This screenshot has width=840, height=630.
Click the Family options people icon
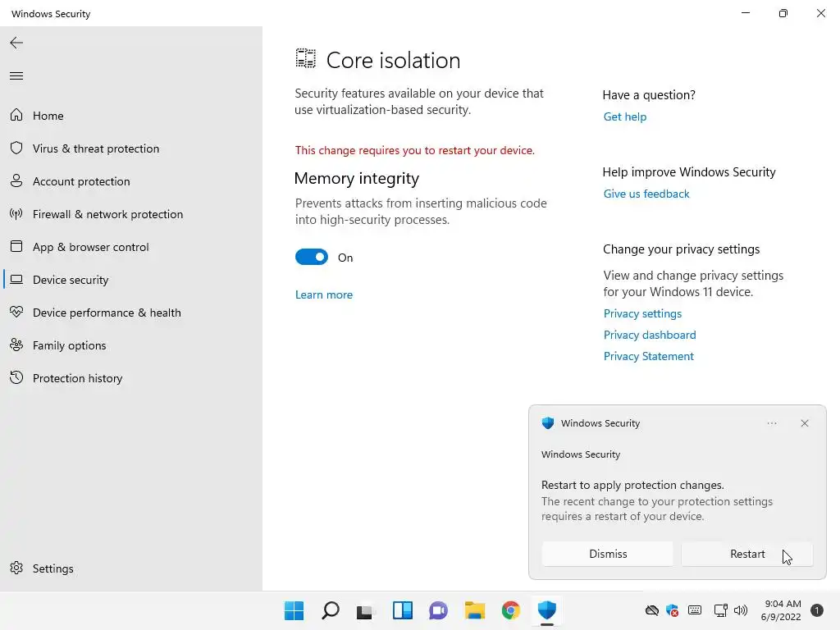click(x=16, y=345)
